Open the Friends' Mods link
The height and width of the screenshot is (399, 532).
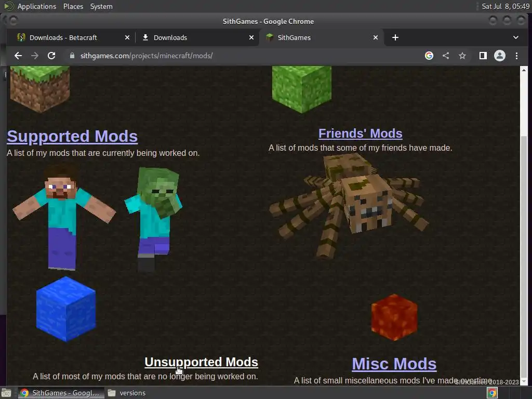click(361, 134)
